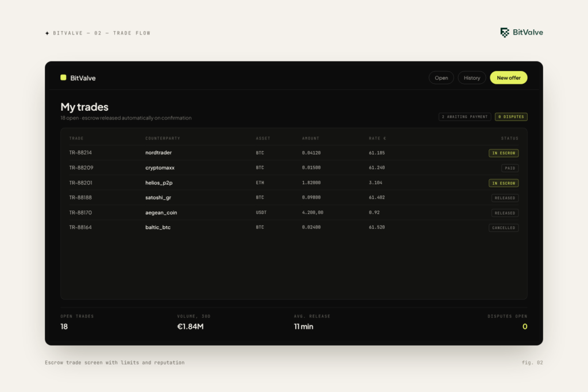Click the 2 Awaiting Payment badge
Image resolution: width=588 pixels, height=392 pixels.
pos(465,117)
